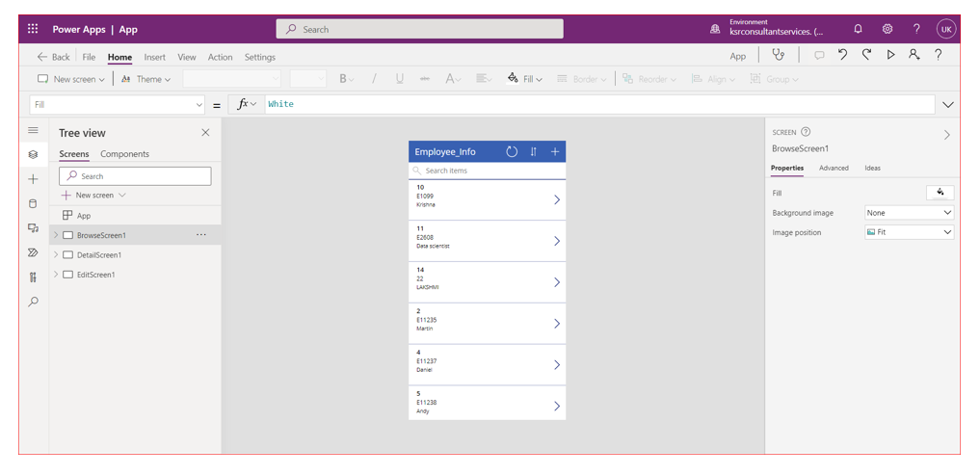The height and width of the screenshot is (474, 980).
Task: Click the Search items box in app canvas
Action: 487,171
